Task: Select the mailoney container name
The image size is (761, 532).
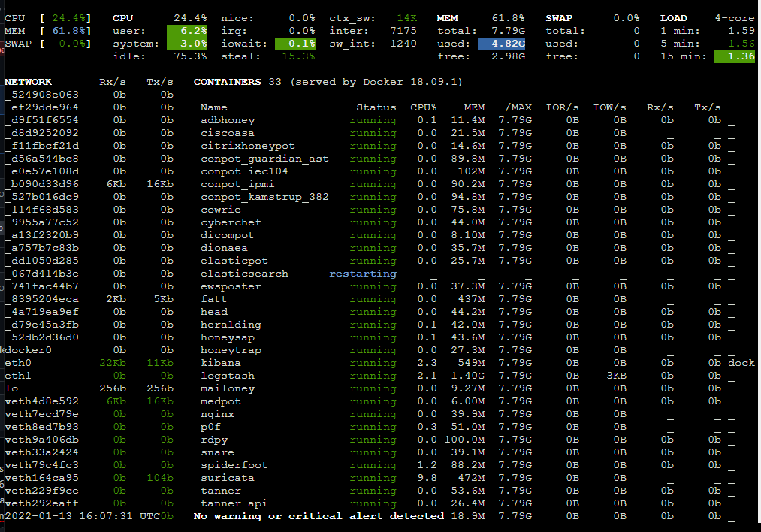Action: 228,388
